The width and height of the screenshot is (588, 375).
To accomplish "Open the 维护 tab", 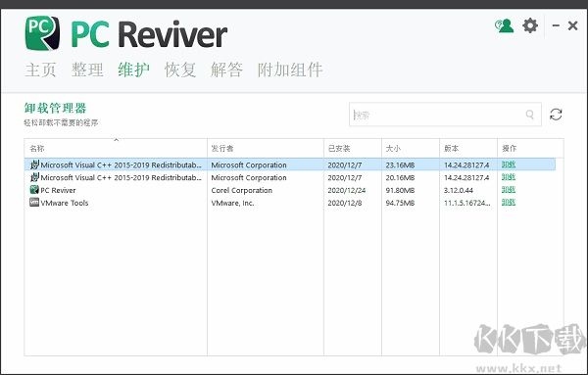I will 134,70.
